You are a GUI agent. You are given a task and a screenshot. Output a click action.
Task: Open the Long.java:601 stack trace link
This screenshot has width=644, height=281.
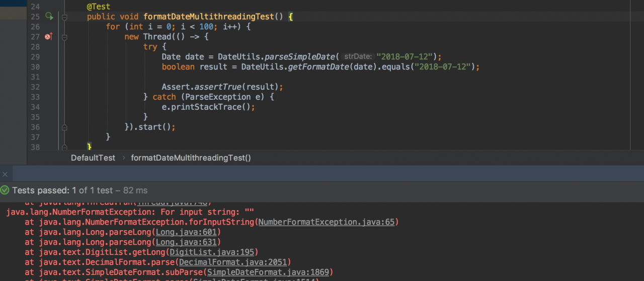pos(186,232)
